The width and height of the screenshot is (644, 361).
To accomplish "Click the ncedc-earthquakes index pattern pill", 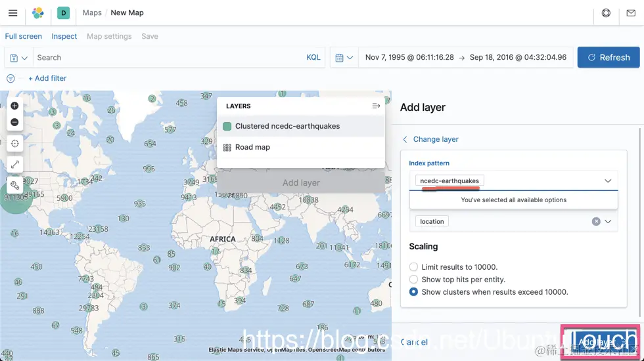I will click(449, 181).
